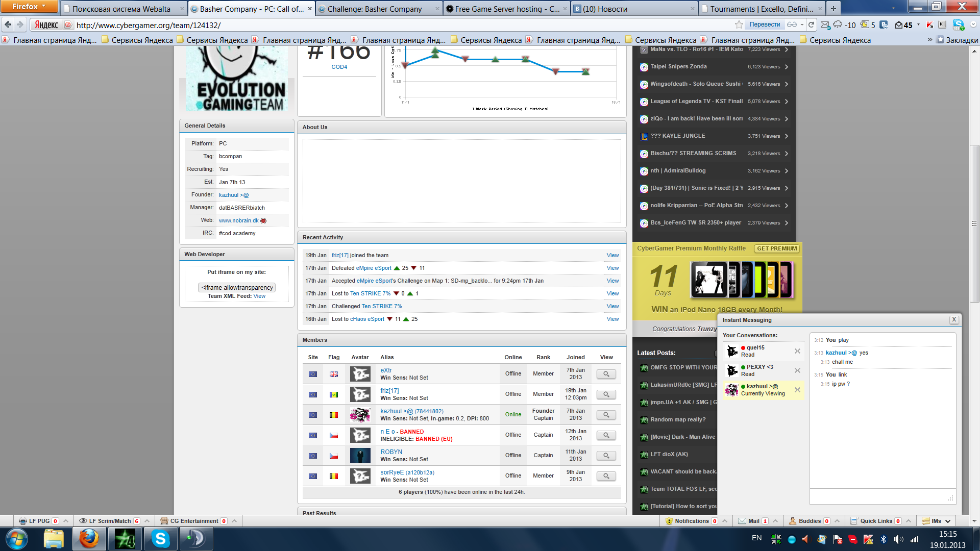
Task: Click the page vertical scrollbar thumb
Action: [x=974, y=223]
